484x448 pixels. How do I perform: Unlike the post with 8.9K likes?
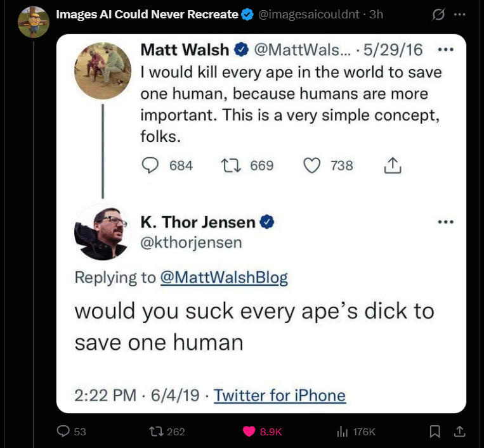251,432
